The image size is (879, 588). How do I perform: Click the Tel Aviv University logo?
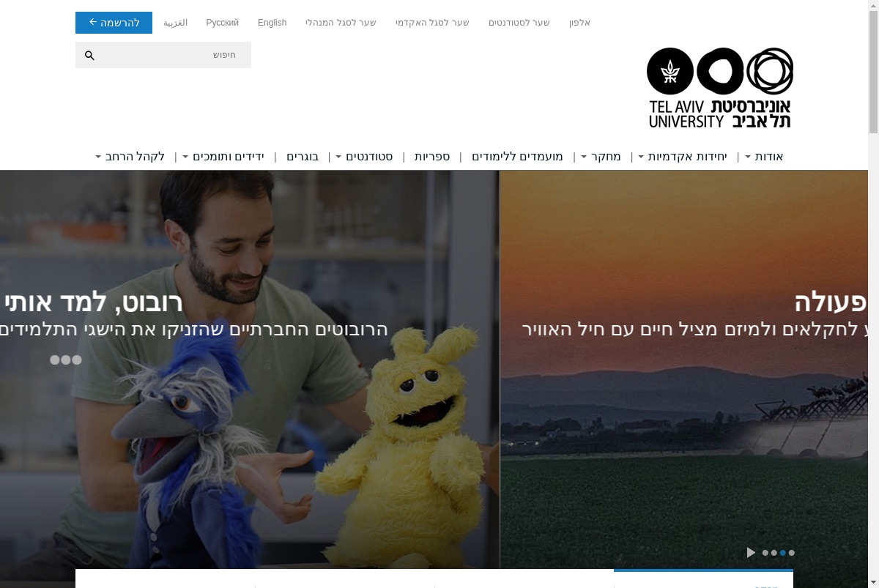[720, 88]
